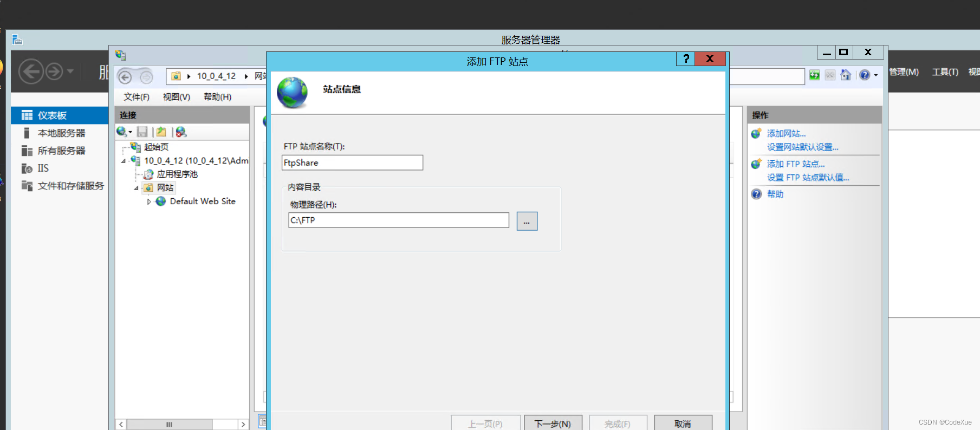Click the blue help icon in the IIS toolbar
The image size is (980, 430).
point(865,75)
